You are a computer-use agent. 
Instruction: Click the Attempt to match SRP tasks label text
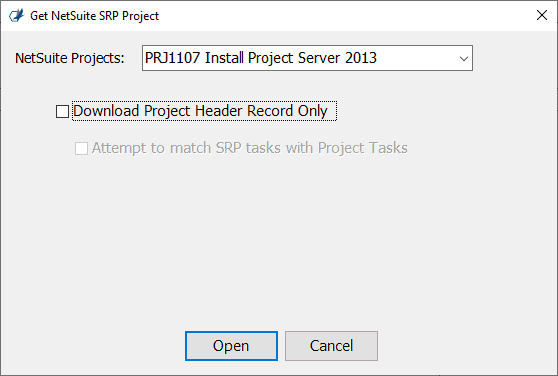[249, 148]
